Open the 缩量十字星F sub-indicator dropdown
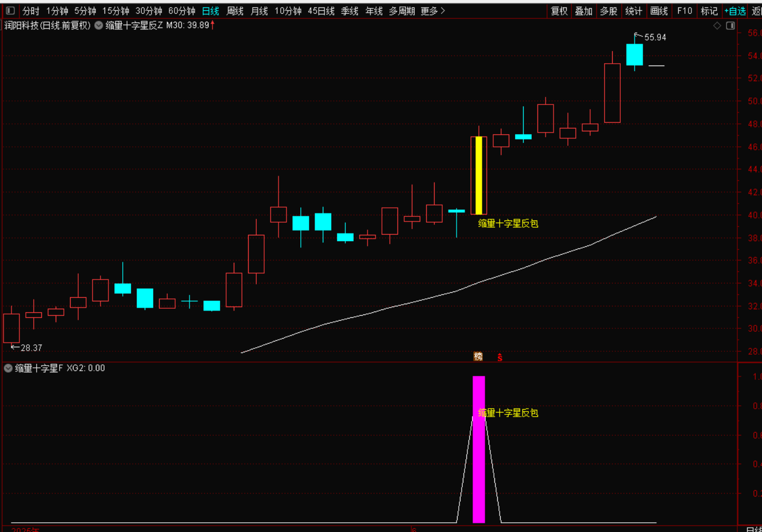762x532 pixels. click(x=8, y=368)
